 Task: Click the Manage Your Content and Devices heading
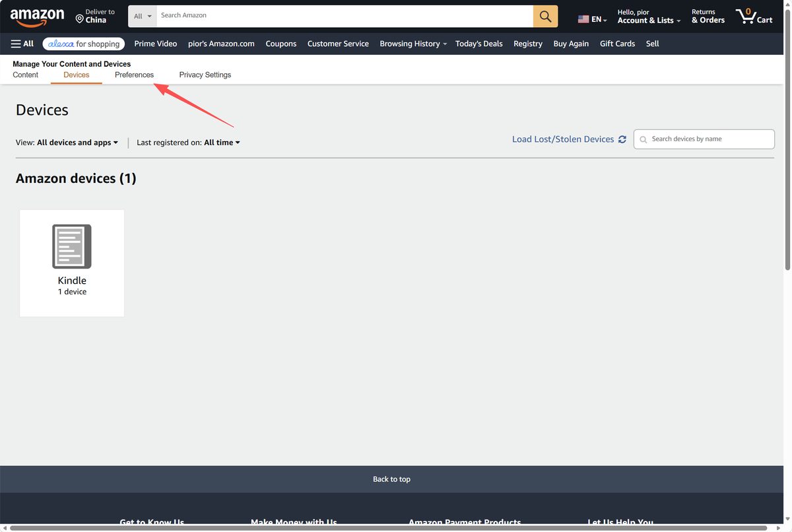point(72,64)
